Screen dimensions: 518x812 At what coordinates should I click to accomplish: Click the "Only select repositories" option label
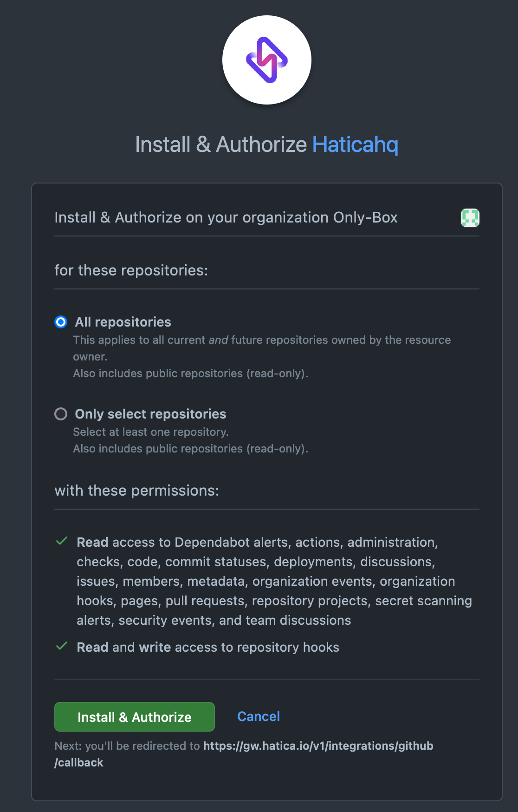[150, 414]
